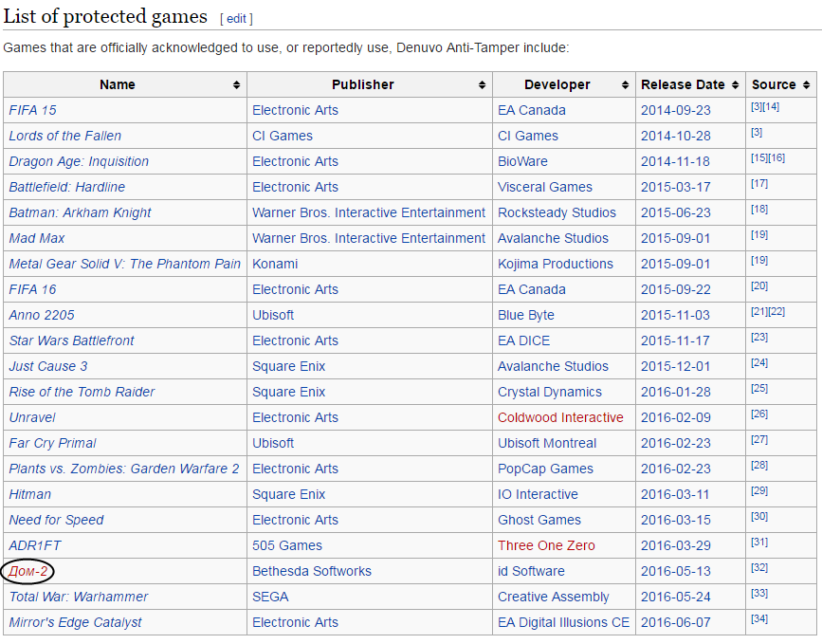Viewport: 822px width, 644px height.
Task: Follow the circled Дом-2 red link
Action: click(27, 571)
